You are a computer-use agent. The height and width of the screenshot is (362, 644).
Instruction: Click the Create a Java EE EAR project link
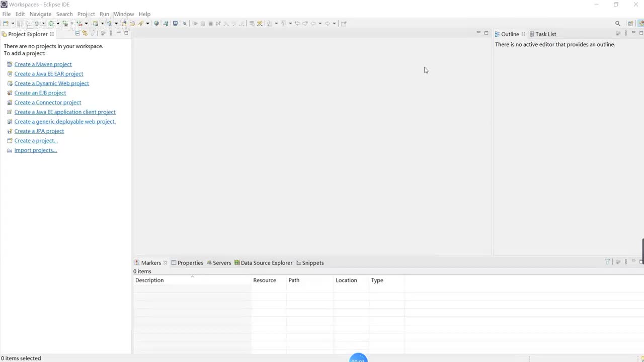coord(49,74)
